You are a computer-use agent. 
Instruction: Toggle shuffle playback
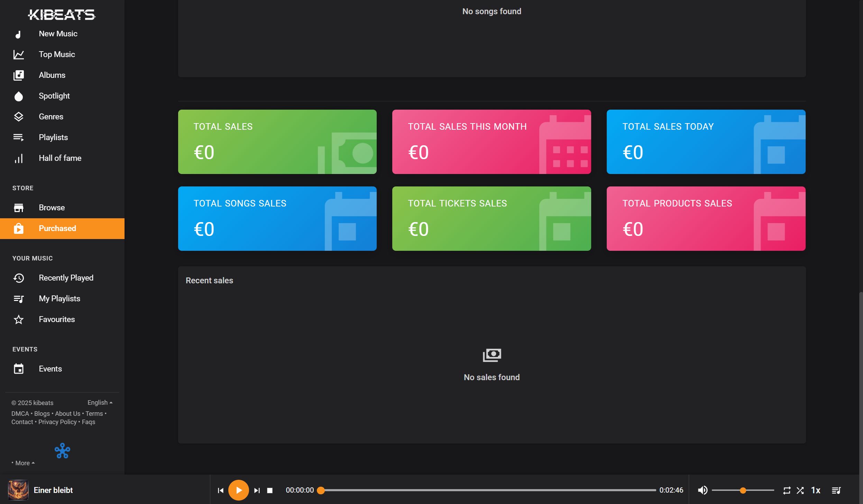[x=800, y=490]
